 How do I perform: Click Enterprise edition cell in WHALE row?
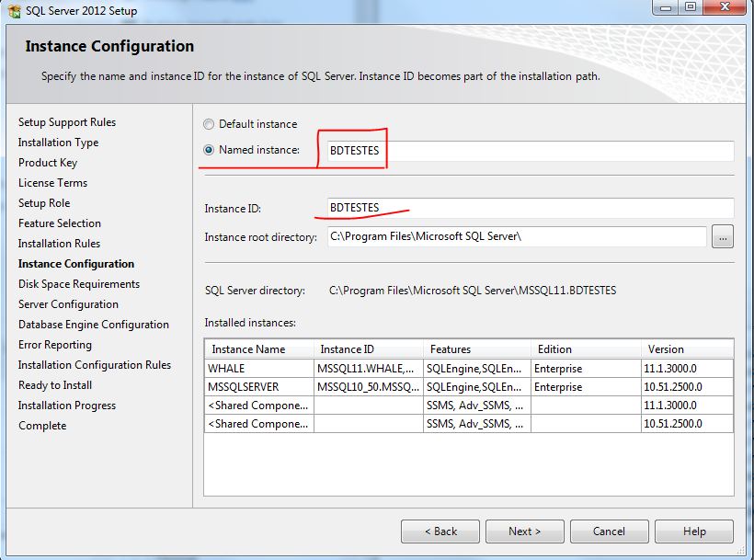coord(586,369)
